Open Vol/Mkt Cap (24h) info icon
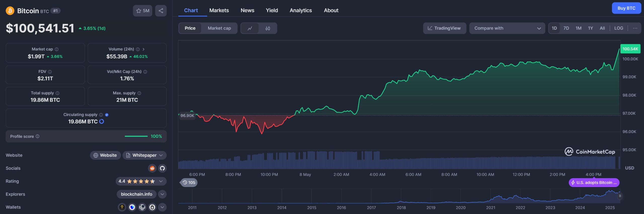This screenshot has height=214, width=644. [145, 72]
